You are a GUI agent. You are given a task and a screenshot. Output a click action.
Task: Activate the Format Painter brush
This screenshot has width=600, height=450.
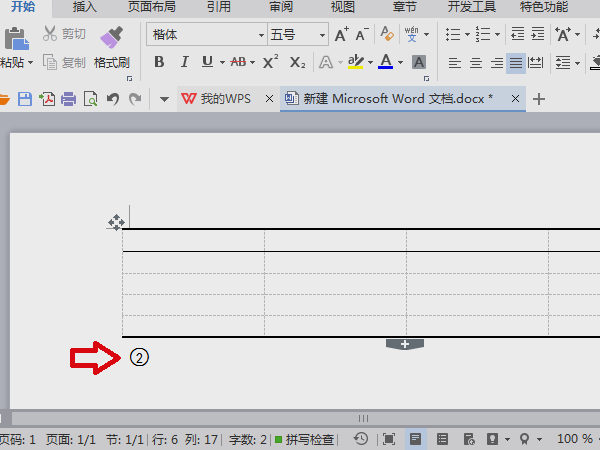tap(111, 38)
